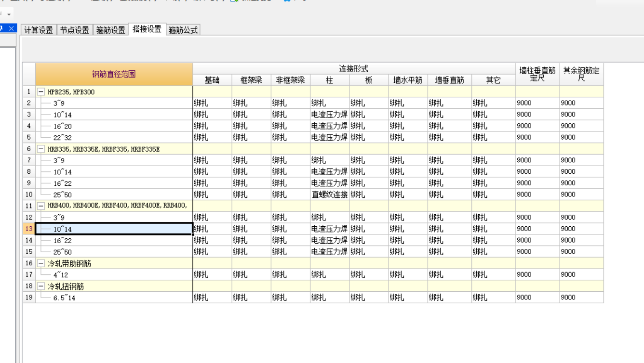Click 电渣压力焊 cell in row 3
This screenshot has height=363, width=644.
[x=330, y=114]
